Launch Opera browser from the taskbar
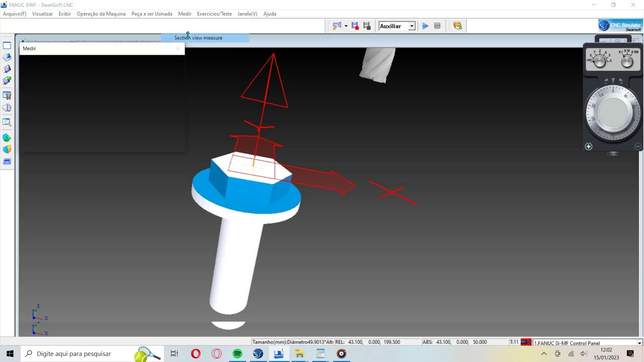Screen dimensions: 644x362 pos(196,353)
